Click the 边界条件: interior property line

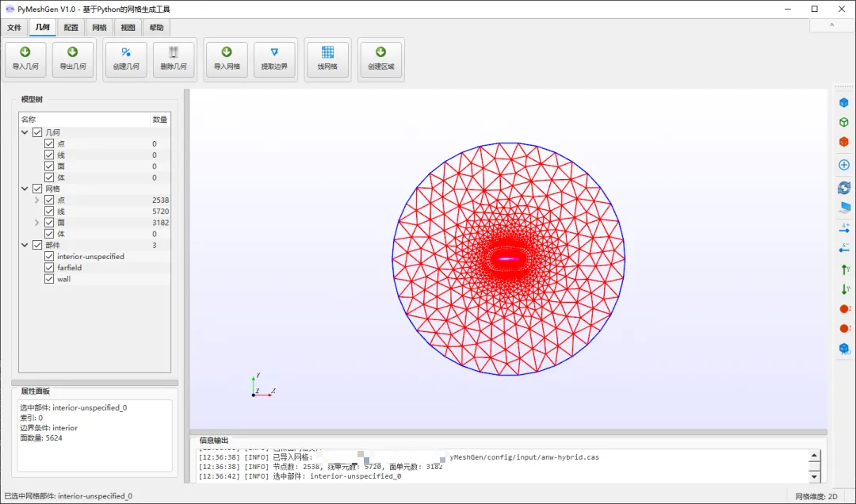[48, 428]
